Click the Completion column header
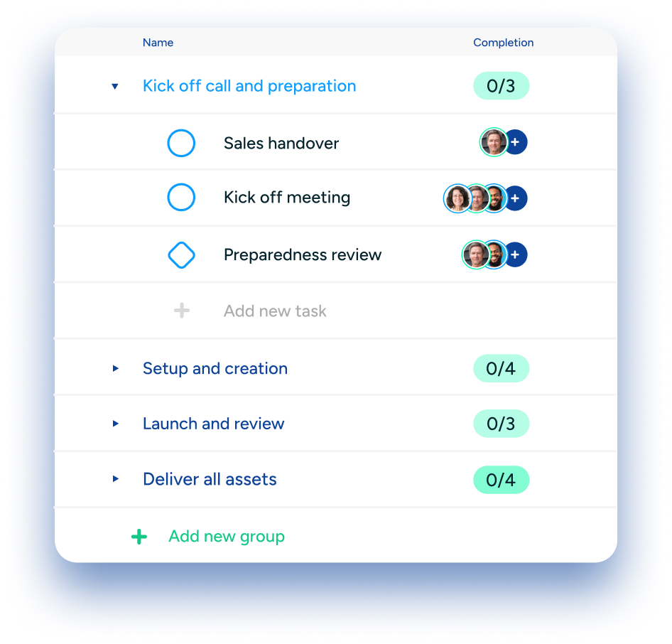 coord(504,43)
